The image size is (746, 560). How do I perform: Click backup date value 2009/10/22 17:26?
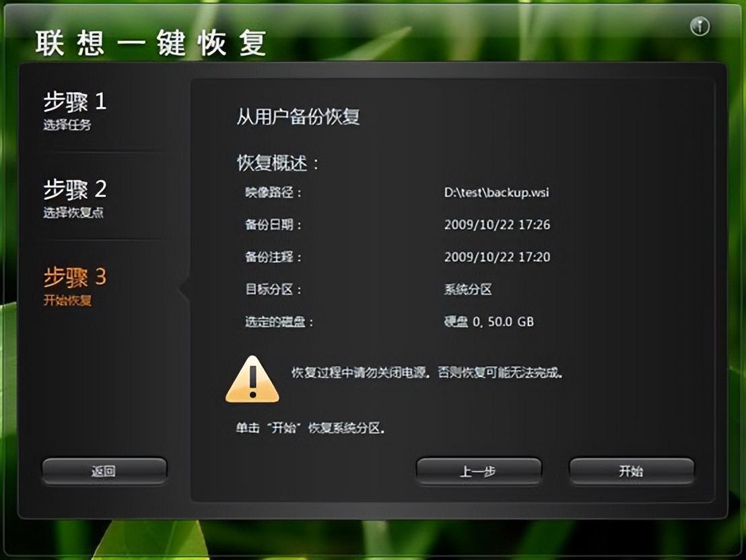click(497, 225)
